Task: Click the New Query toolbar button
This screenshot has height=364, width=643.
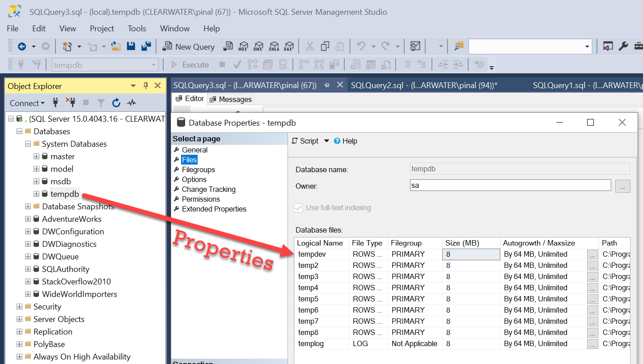Action: 189,47
